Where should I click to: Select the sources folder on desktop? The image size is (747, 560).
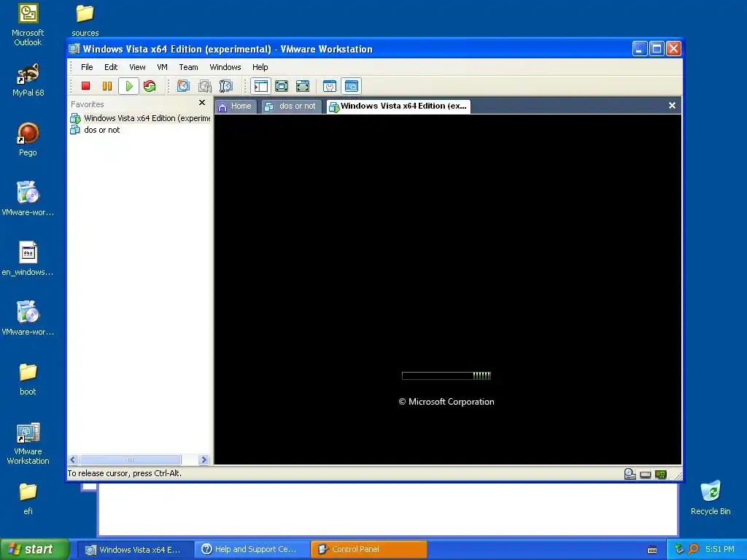click(x=85, y=20)
